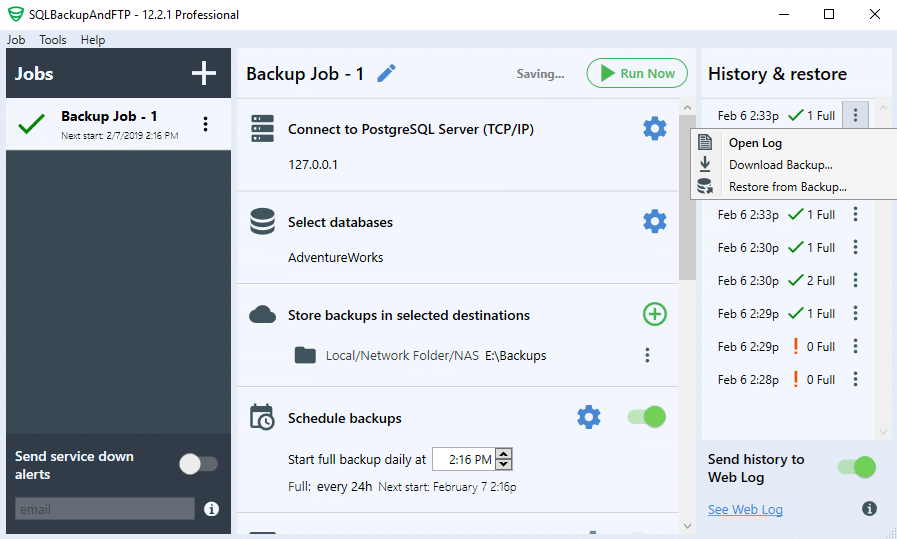The image size is (897, 539).
Task: Add a new job with plus icon
Action: pos(204,73)
